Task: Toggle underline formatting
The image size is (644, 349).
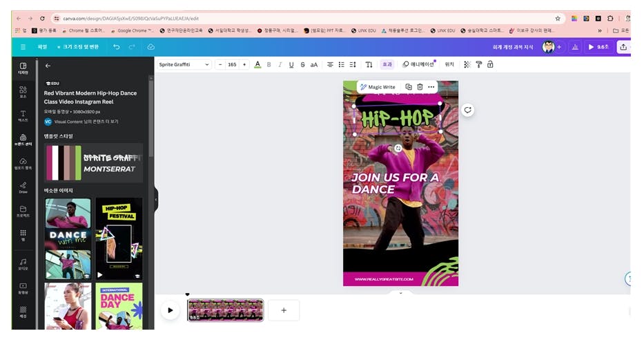Action: click(291, 64)
